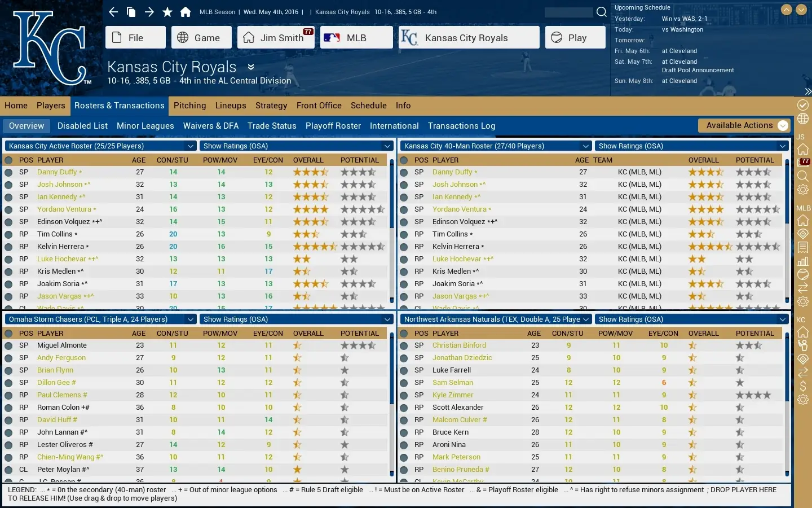The width and height of the screenshot is (812, 508).
Task: Click the back arrow navigation icon
Action: 113,12
